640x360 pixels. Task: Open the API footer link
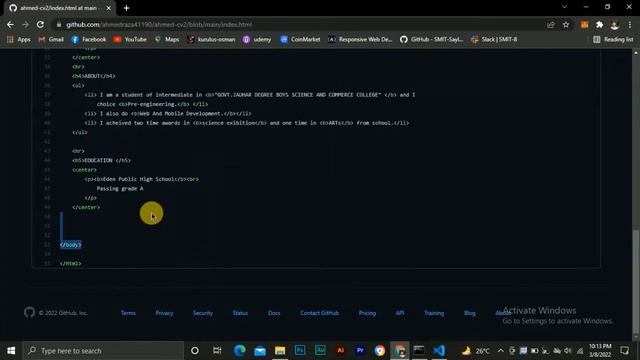point(400,313)
